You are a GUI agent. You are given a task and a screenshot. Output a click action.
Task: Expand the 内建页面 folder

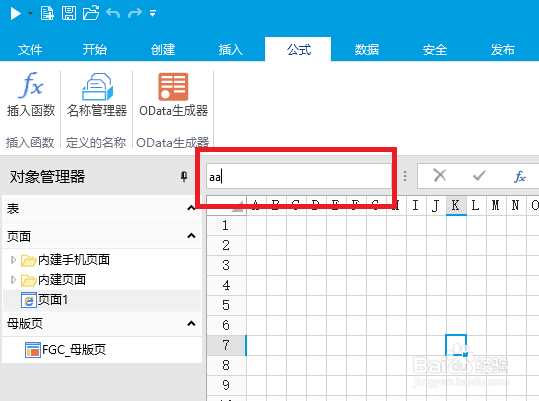(13, 280)
